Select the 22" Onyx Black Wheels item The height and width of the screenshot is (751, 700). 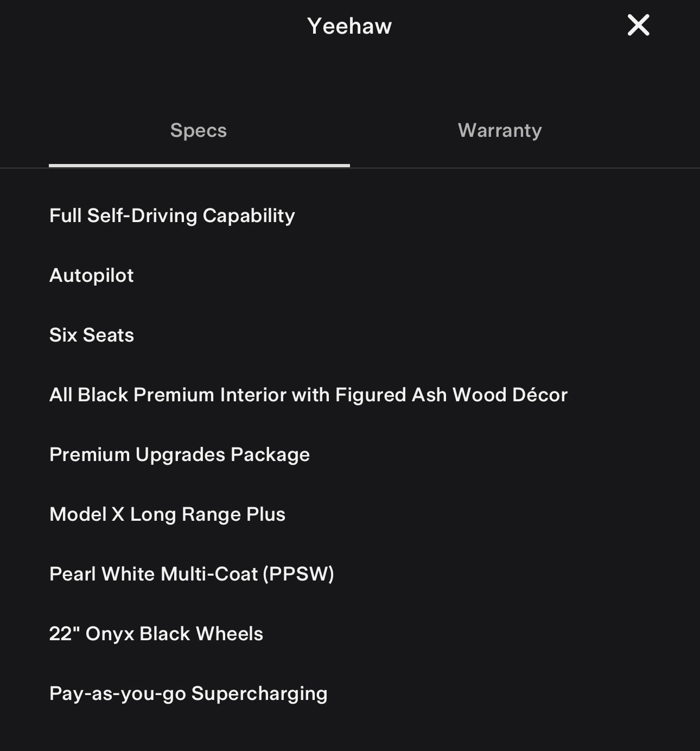click(x=156, y=634)
